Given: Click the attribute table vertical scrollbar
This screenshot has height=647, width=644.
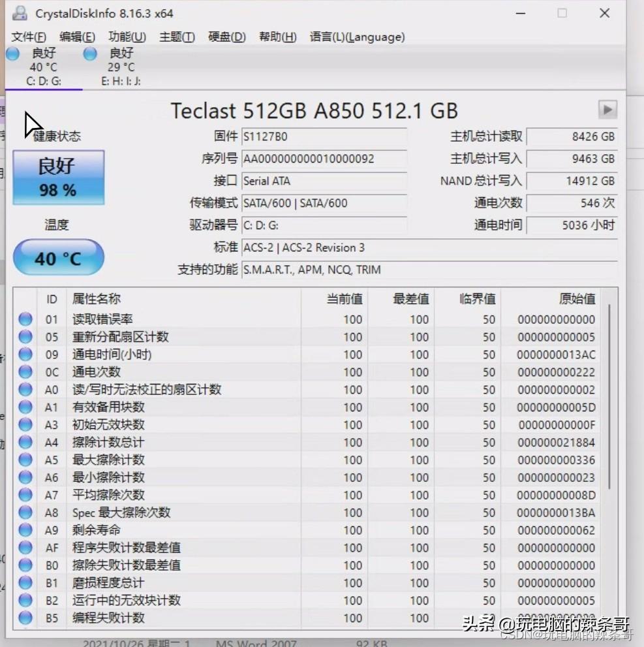Looking at the screenshot, I should pos(609,396).
